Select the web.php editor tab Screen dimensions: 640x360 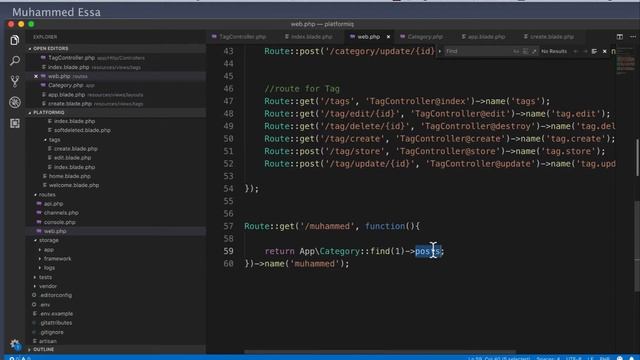369,37
